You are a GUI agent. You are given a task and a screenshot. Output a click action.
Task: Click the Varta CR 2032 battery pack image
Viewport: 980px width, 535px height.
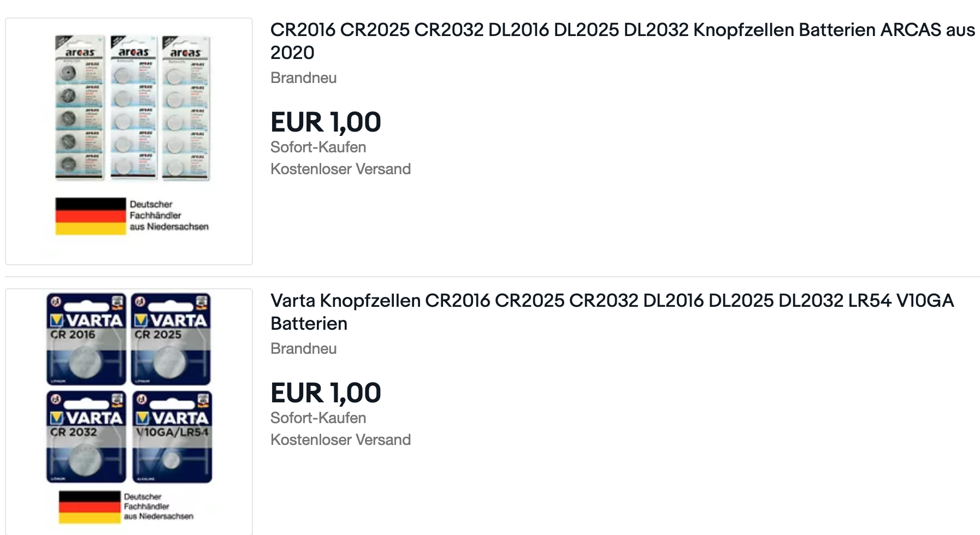86,436
